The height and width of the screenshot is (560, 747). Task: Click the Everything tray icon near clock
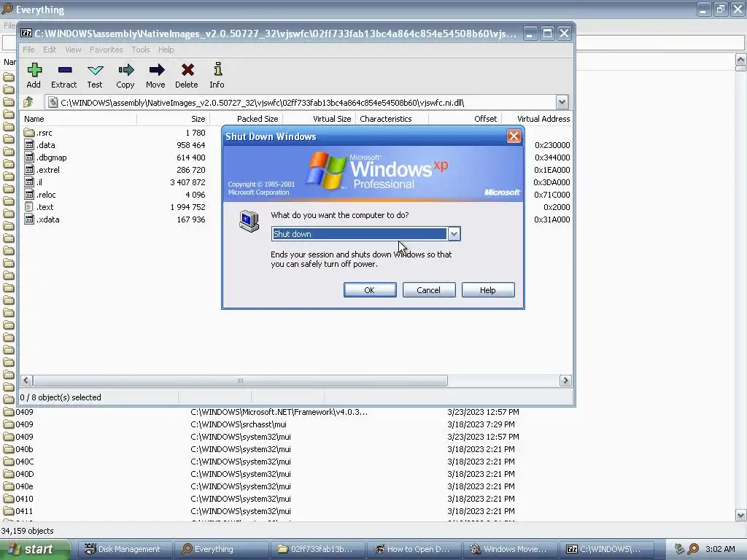point(693,549)
